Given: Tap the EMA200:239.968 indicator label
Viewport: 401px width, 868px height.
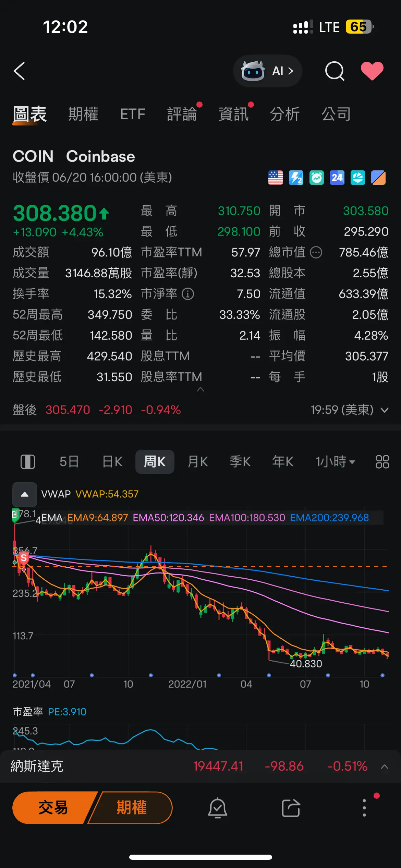Looking at the screenshot, I should [x=329, y=518].
